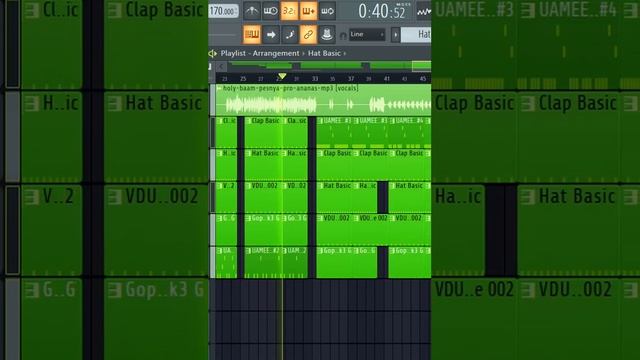Open the oscilloscope waveform view icon
The width and height of the screenshot is (640, 360).
point(424,12)
